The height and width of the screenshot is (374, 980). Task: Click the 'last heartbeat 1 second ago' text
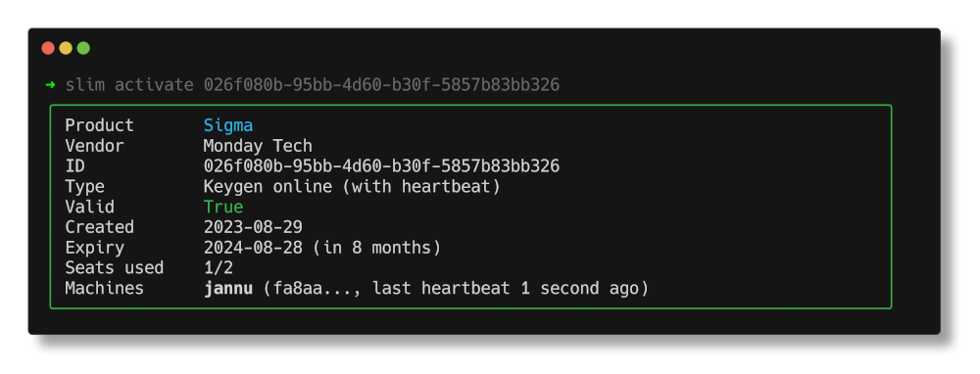[507, 289]
